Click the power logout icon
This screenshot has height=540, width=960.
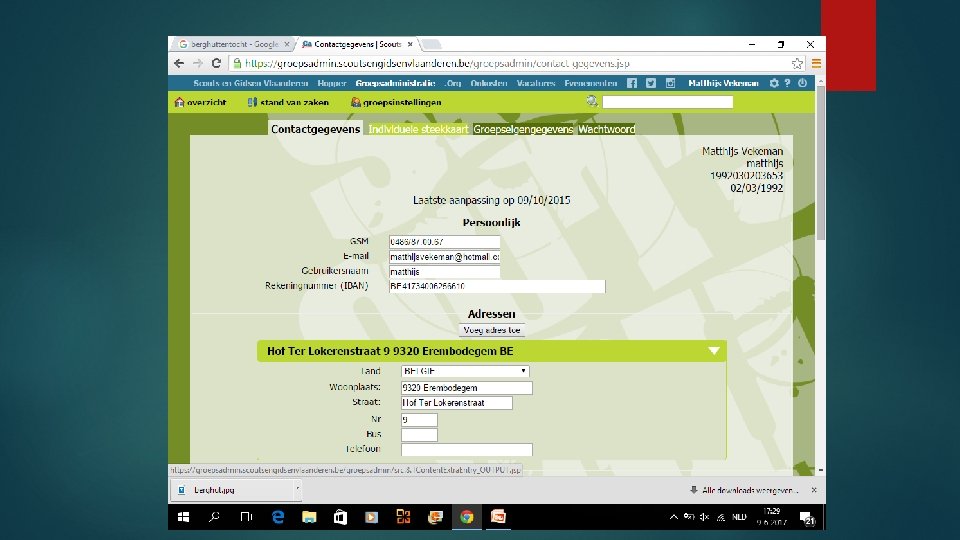[802, 83]
